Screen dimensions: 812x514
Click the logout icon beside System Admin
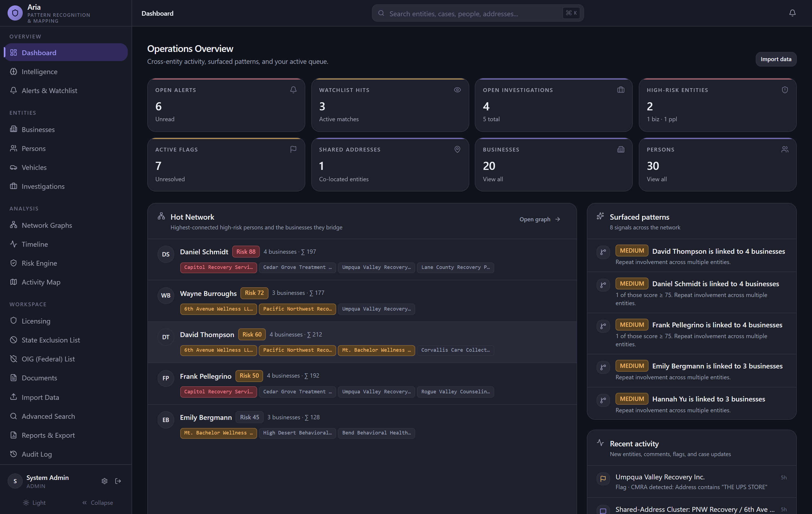click(x=118, y=481)
